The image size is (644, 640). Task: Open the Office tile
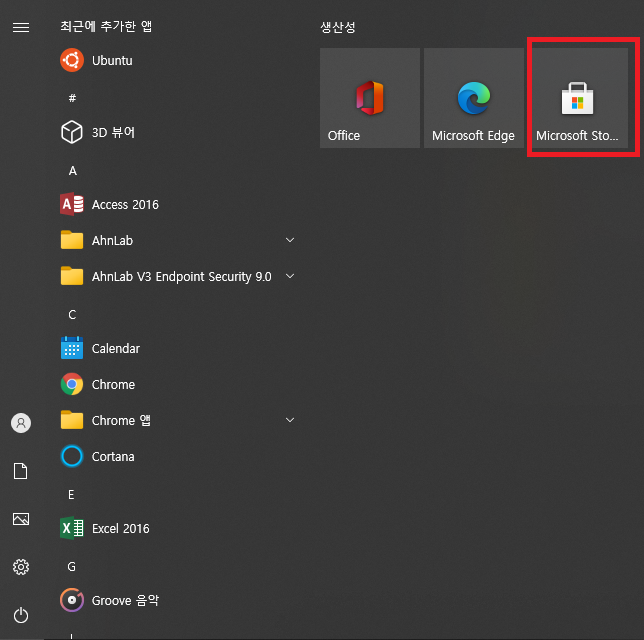370,98
